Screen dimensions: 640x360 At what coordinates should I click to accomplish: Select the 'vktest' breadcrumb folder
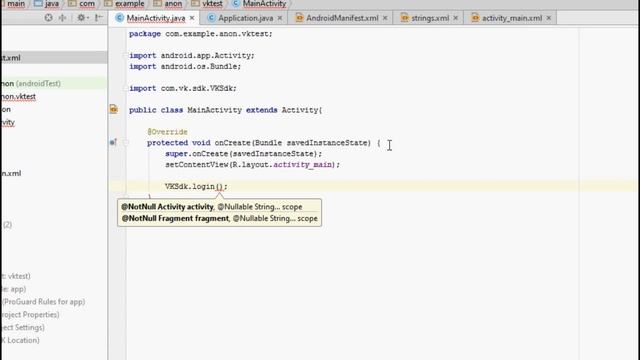tap(207, 4)
